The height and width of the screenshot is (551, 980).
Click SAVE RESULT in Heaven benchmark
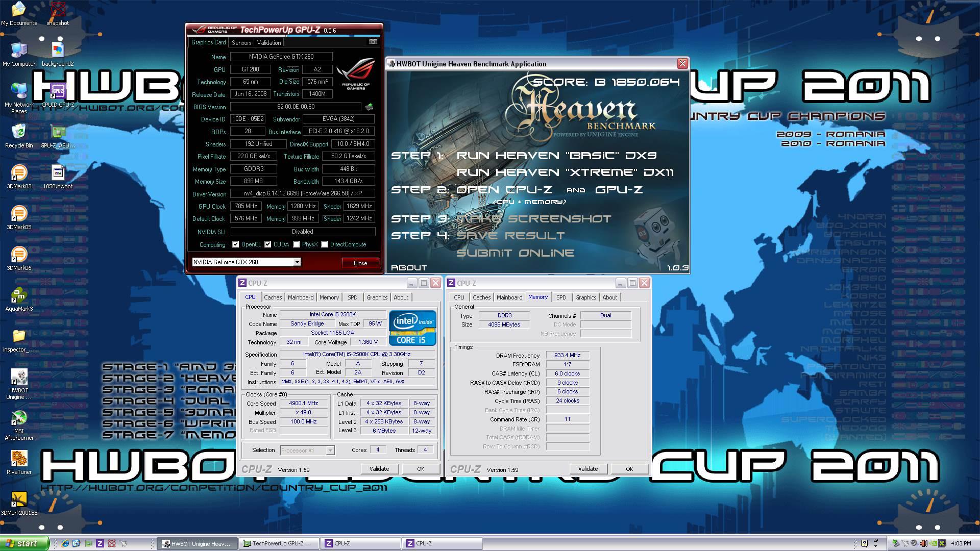(510, 236)
